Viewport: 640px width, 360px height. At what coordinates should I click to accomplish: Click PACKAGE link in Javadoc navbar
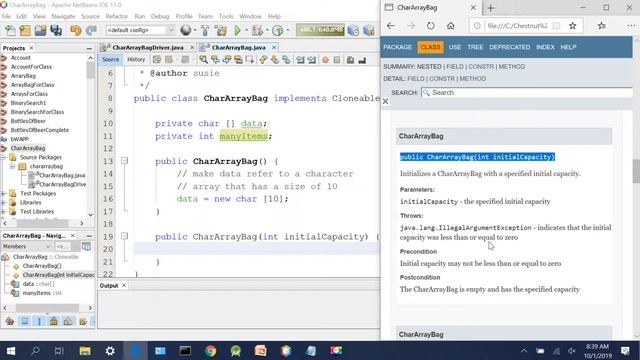[397, 47]
